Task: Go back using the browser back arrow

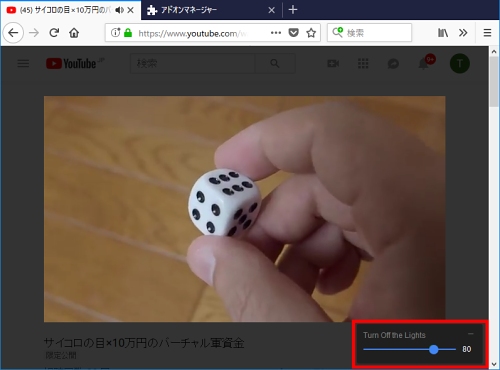Action: coord(13,33)
